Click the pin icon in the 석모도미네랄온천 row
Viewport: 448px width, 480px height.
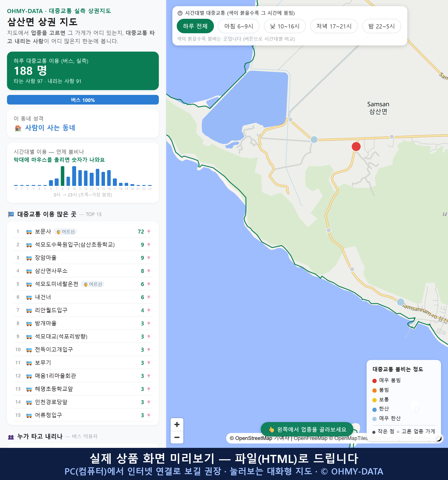(149, 284)
